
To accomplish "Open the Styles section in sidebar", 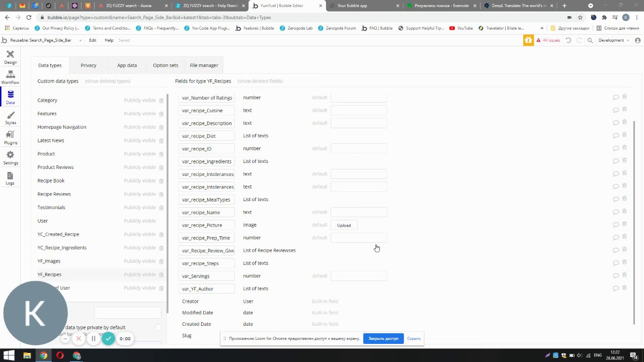I will tap(10, 118).
